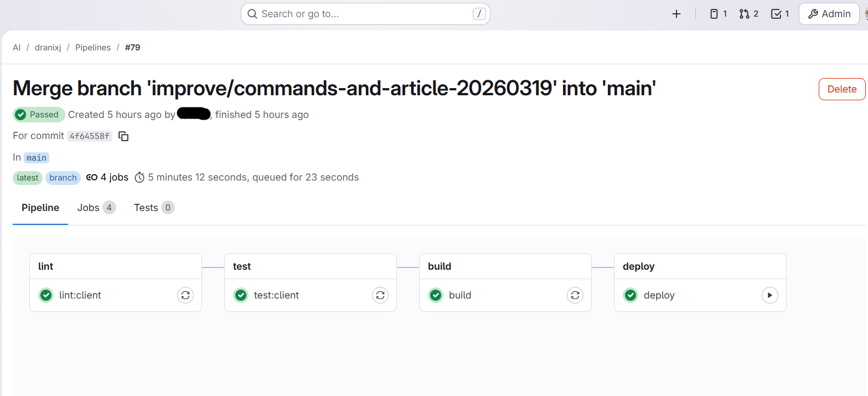Run the deploy job play button
868x396 pixels.
point(770,295)
